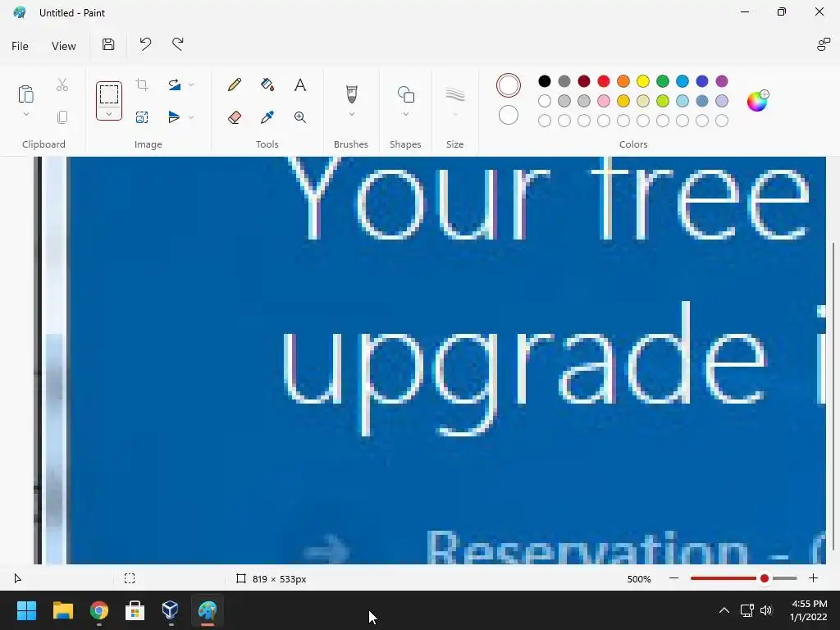
Task: Select the Color picker eyedropper
Action: 267,116
